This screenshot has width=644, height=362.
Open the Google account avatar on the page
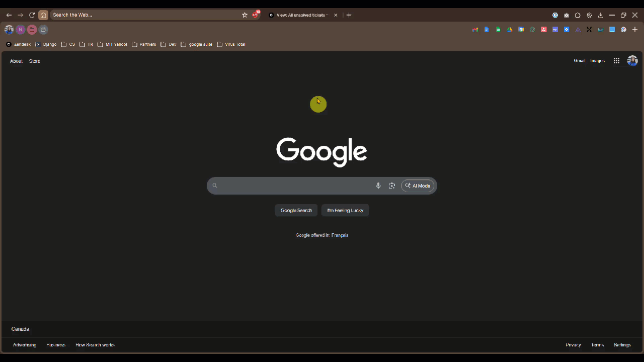pyautogui.click(x=632, y=61)
